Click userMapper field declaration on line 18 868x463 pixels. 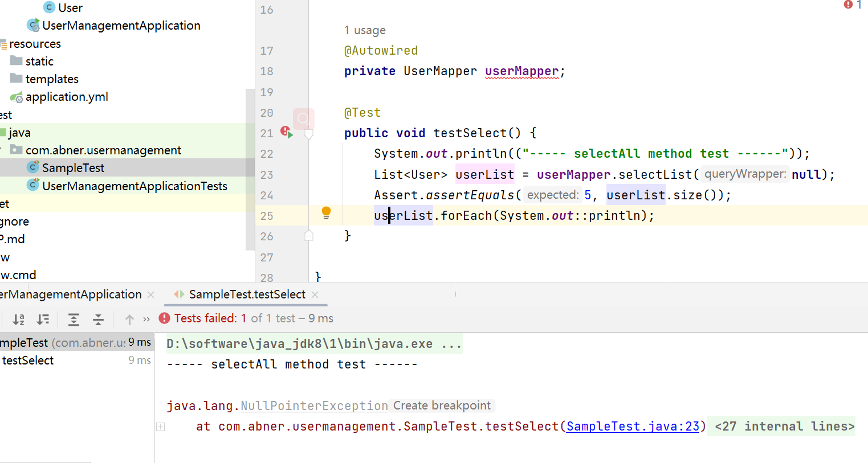(521, 71)
